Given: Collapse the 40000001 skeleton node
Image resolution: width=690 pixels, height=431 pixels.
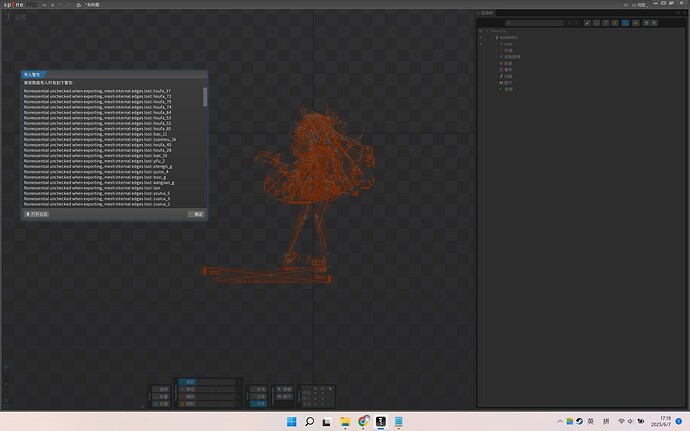Looking at the screenshot, I should (x=493, y=37).
